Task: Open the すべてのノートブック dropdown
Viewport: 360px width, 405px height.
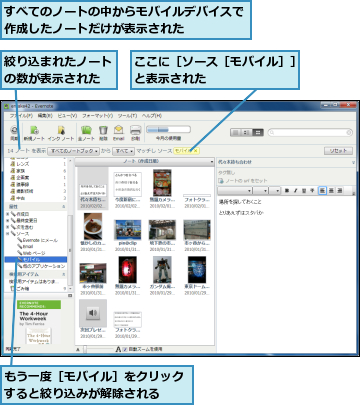Action: coord(73,151)
